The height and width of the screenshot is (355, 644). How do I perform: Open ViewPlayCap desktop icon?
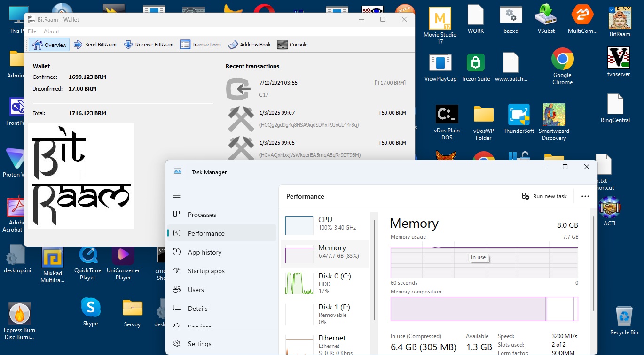(x=440, y=68)
